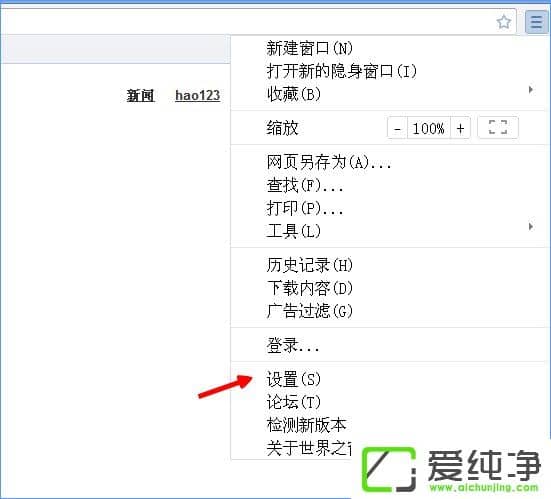Image resolution: width=551 pixels, height=499 pixels.
Task: Follow the hao123 link on the page
Action: coord(197,96)
